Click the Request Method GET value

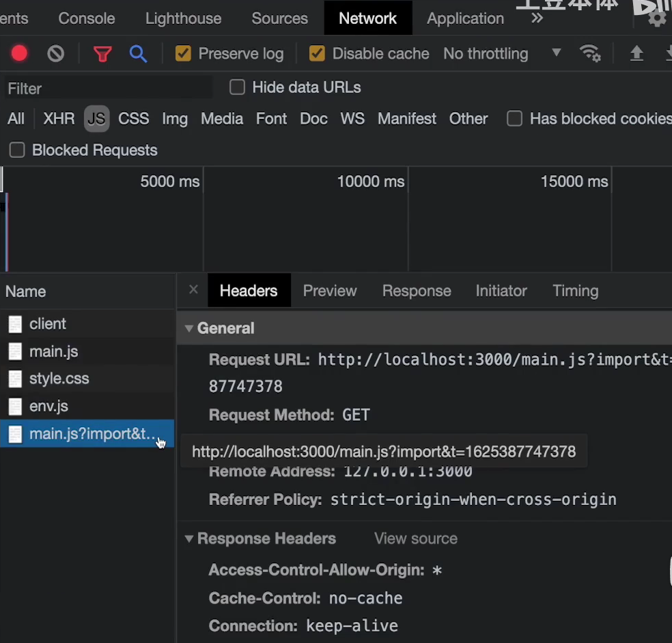[x=356, y=415]
